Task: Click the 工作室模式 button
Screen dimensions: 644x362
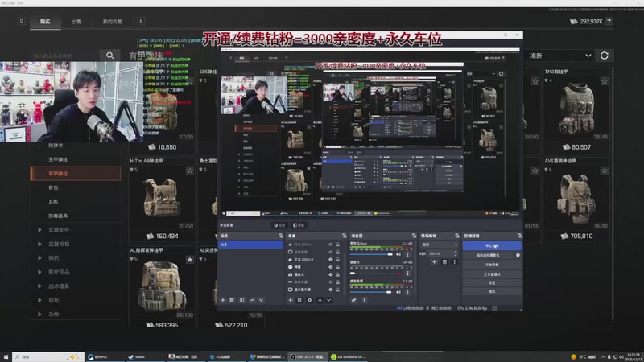Action: (492, 274)
